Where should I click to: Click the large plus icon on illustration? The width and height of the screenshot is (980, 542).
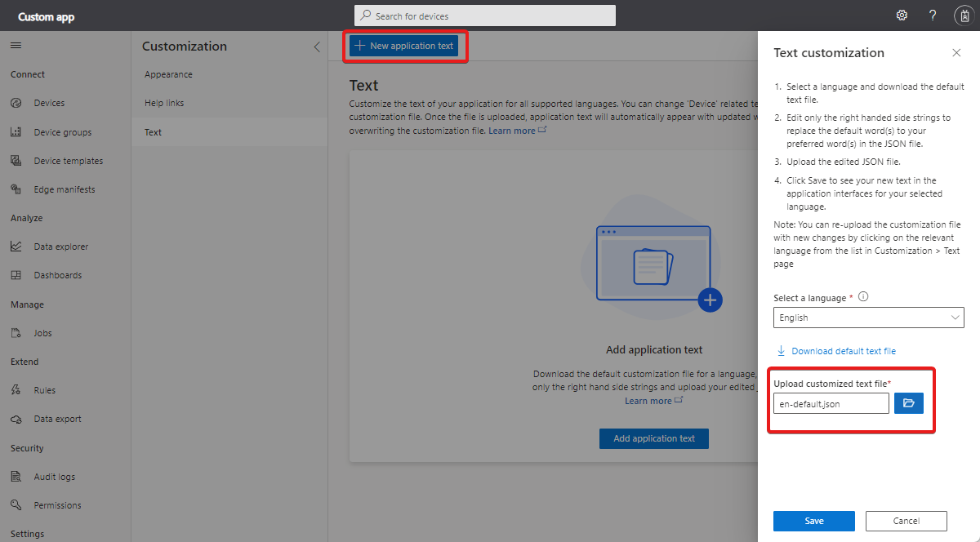[710, 300]
